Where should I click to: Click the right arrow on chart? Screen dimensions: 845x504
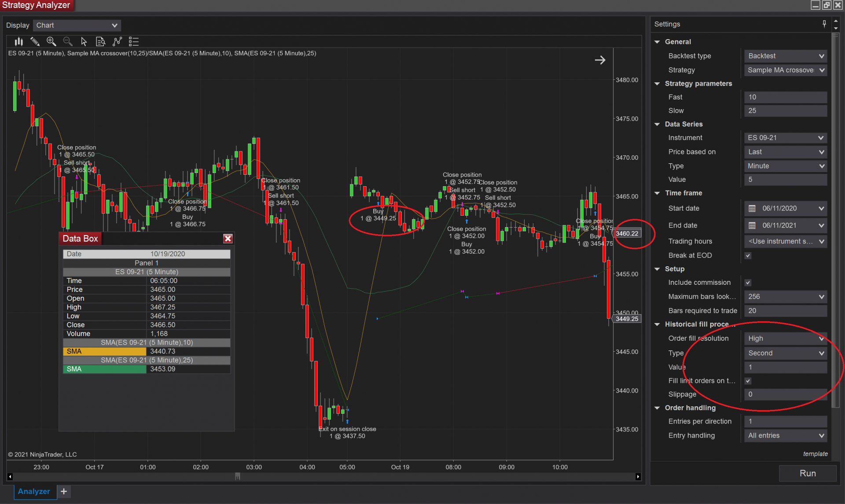tap(600, 60)
